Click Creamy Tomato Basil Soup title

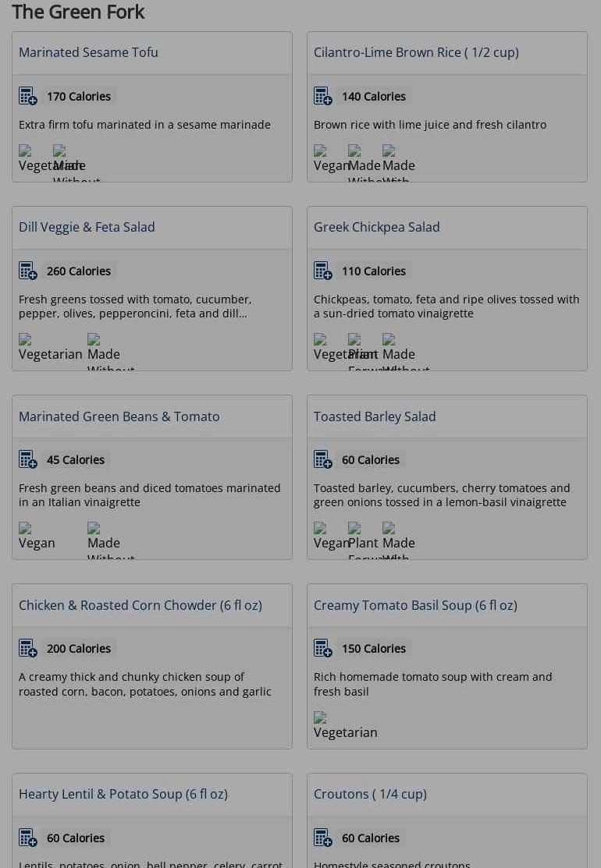pyautogui.click(x=415, y=605)
